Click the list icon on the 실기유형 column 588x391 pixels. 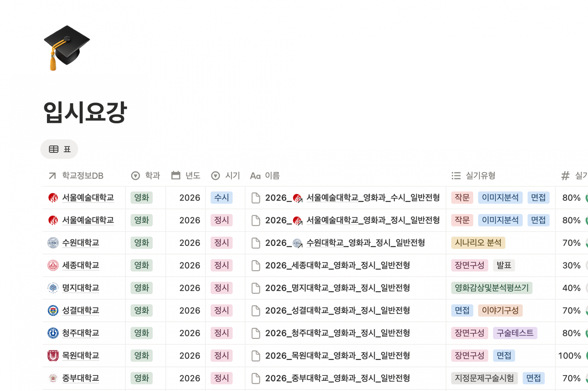tap(455, 175)
